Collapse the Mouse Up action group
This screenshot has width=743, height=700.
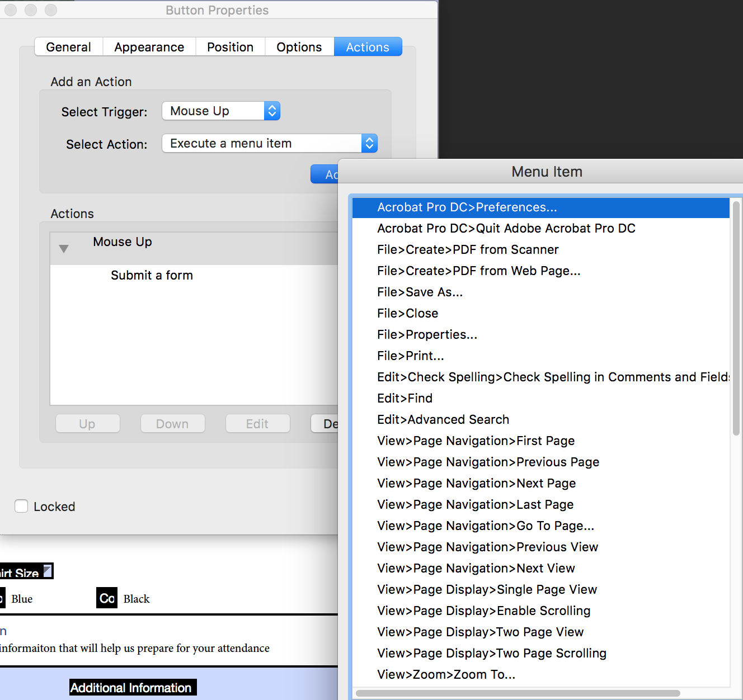point(64,248)
